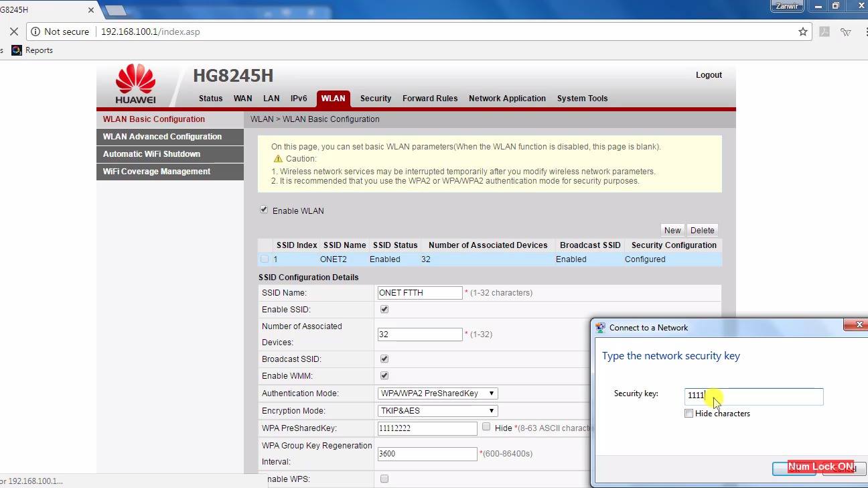Close the HG8245H browser tab
The image size is (868, 488).
click(x=92, y=10)
